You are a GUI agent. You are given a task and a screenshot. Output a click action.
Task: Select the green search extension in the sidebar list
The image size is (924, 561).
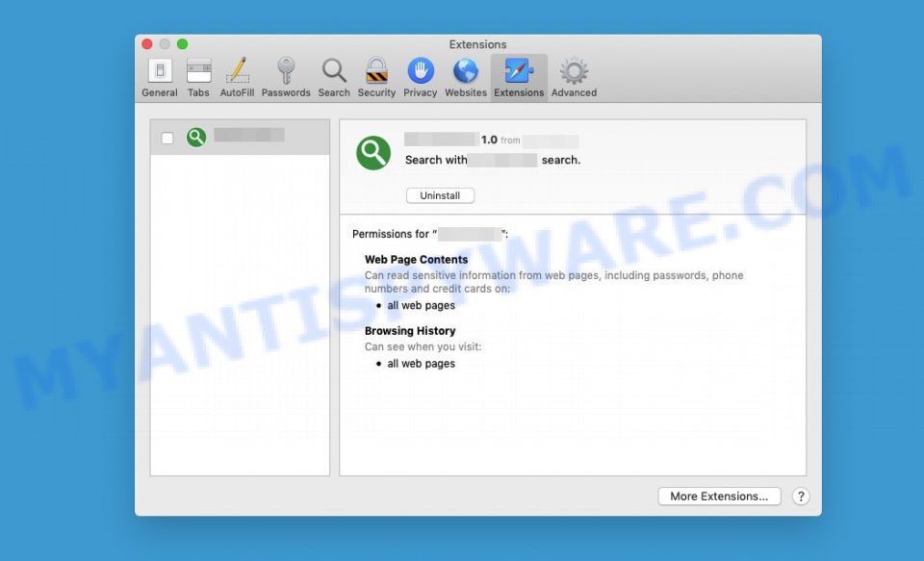[240, 138]
